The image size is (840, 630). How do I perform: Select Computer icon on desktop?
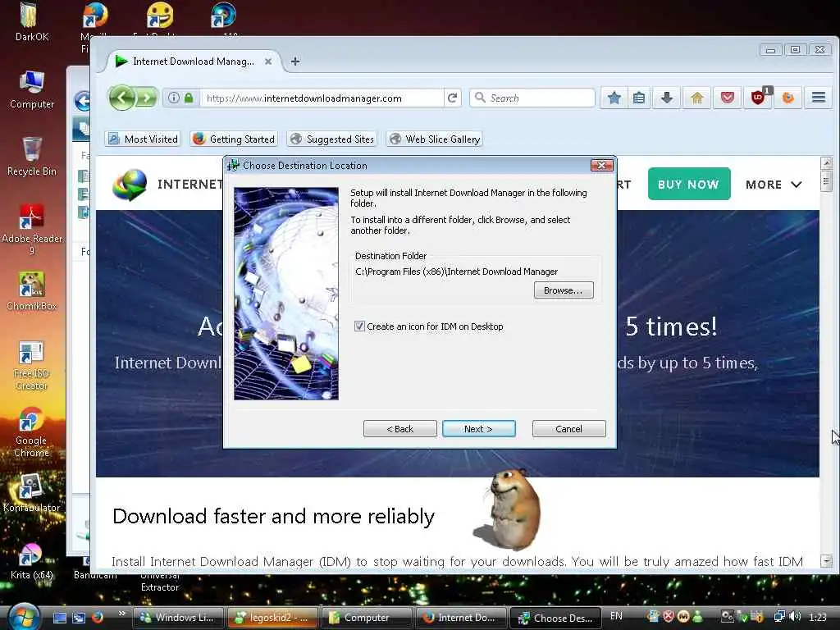point(32,89)
